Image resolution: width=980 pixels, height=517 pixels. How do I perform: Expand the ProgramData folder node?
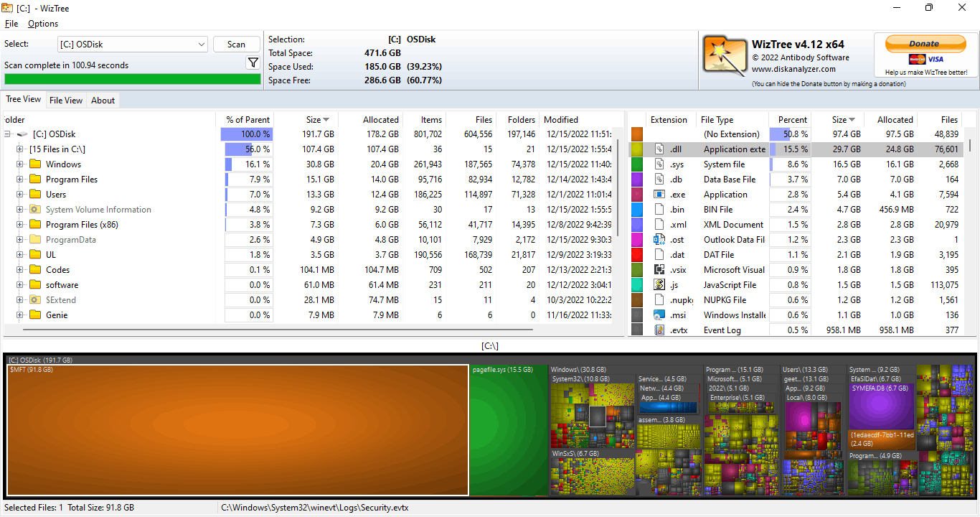[20, 240]
